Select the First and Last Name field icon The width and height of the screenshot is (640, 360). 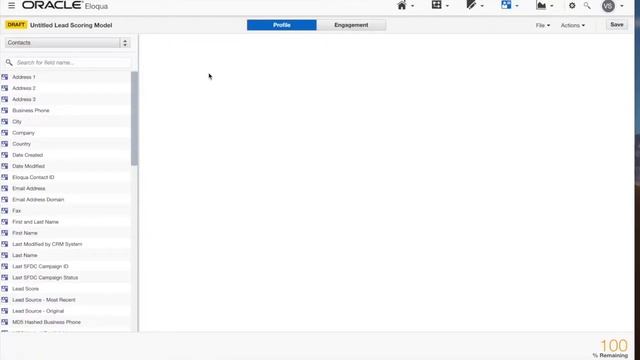[5, 222]
